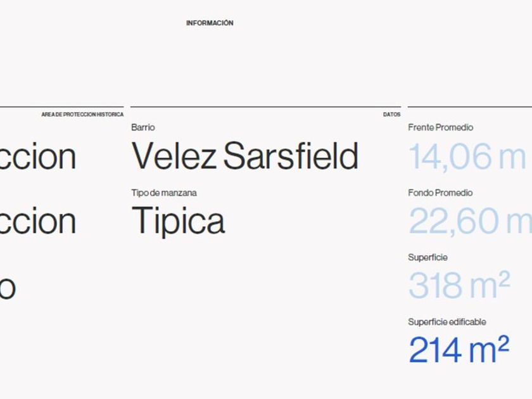Image resolution: width=532 pixels, height=399 pixels.
Task: Select the 22,60 m depth value
Action: [x=469, y=221]
